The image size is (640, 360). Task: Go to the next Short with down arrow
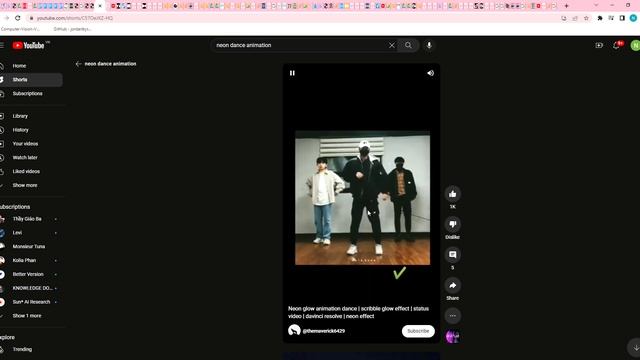tap(635, 347)
